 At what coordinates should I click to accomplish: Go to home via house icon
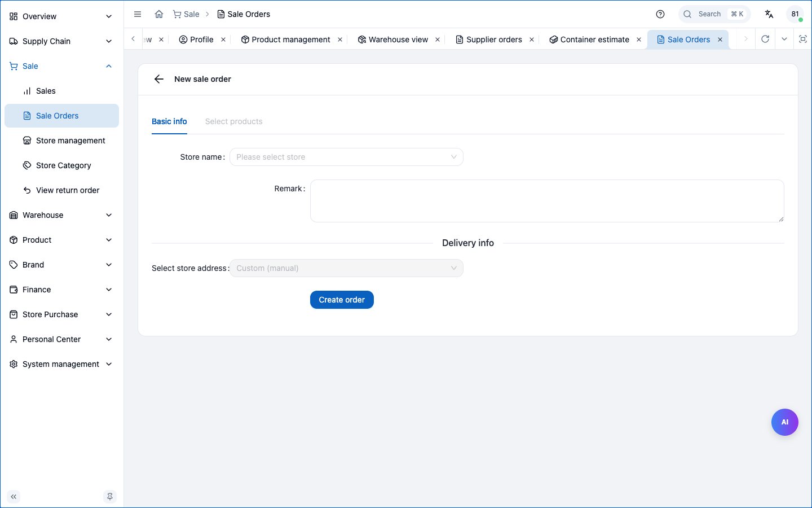point(159,14)
